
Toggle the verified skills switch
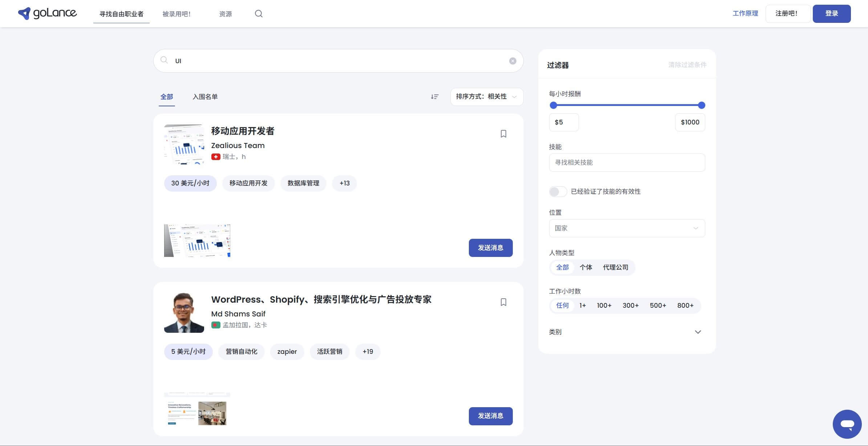tap(558, 192)
